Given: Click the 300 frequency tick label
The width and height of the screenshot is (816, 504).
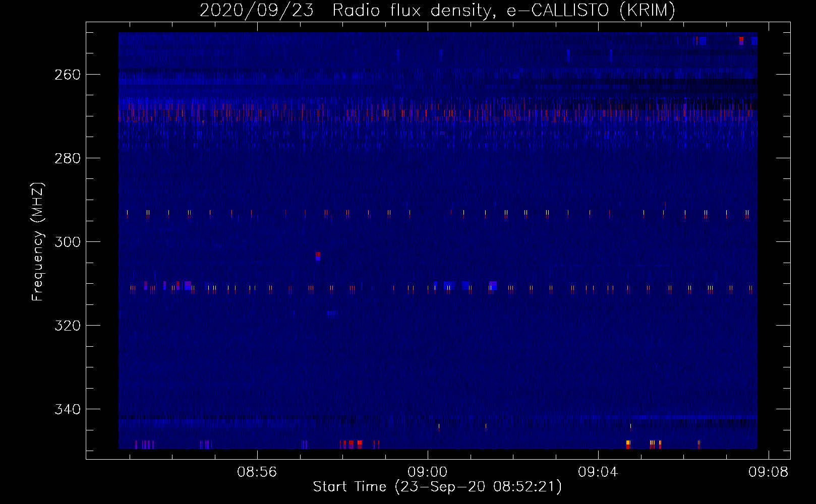Looking at the screenshot, I should pos(67,242).
